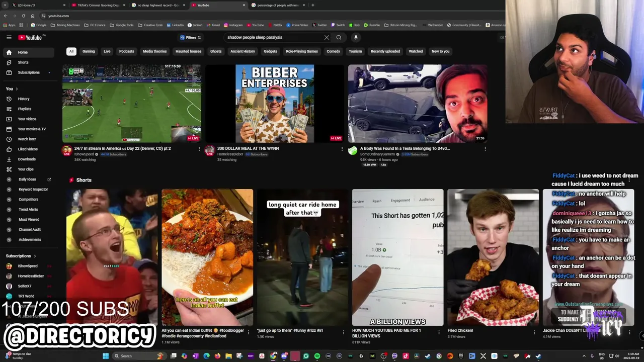
Task: Open the Windows Start button
Action: click(106, 356)
